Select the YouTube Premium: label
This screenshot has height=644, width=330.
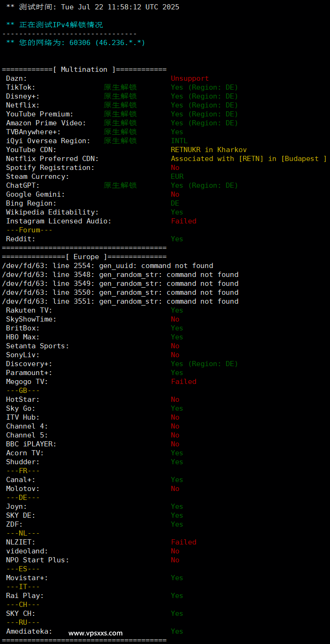(40, 114)
